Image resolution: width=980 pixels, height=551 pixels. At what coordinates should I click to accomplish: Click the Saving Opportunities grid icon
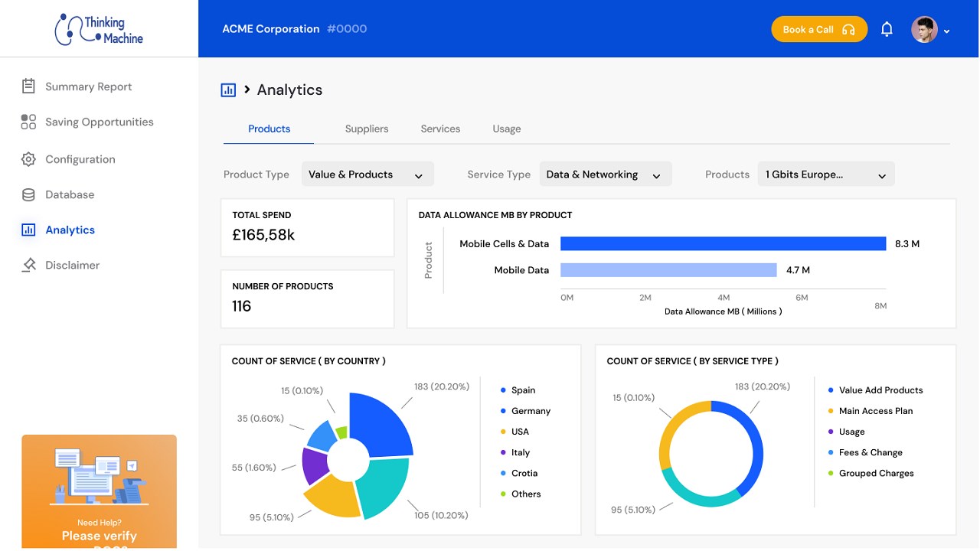[28, 122]
